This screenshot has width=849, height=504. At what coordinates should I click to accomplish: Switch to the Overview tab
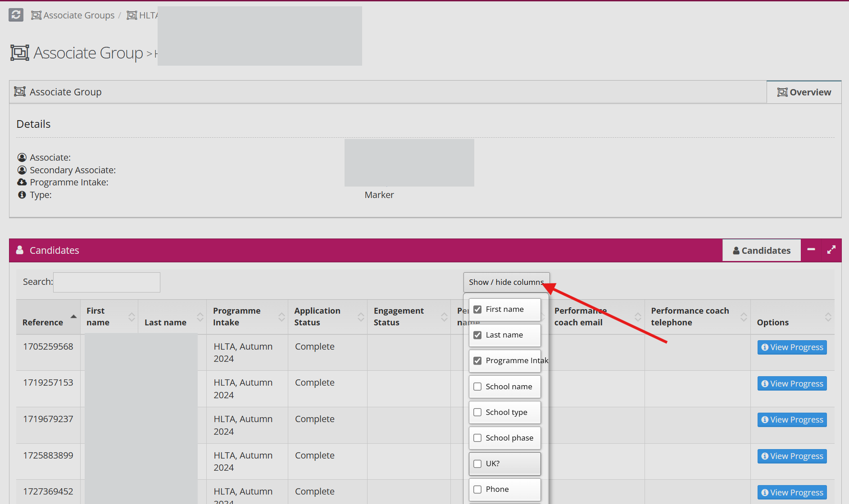[804, 92]
